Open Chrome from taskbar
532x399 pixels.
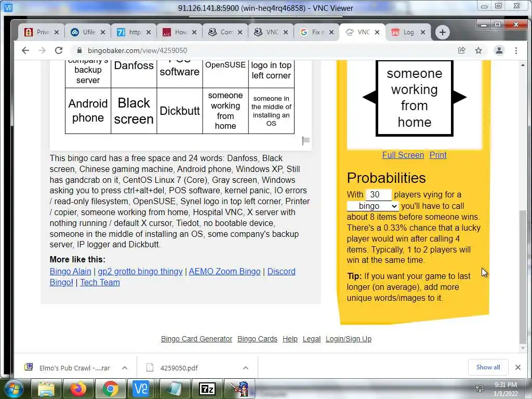[110, 389]
